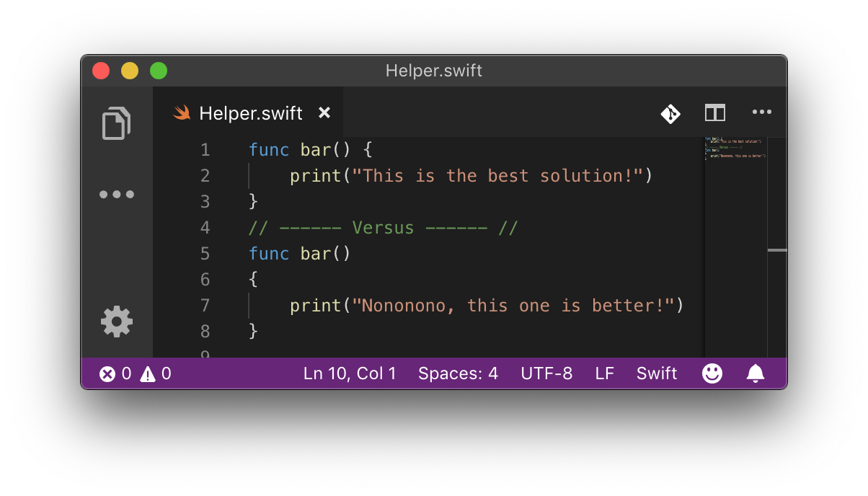Select the Swift language mode
Image resolution: width=868 pixels, height=496 pixels.
[x=657, y=373]
